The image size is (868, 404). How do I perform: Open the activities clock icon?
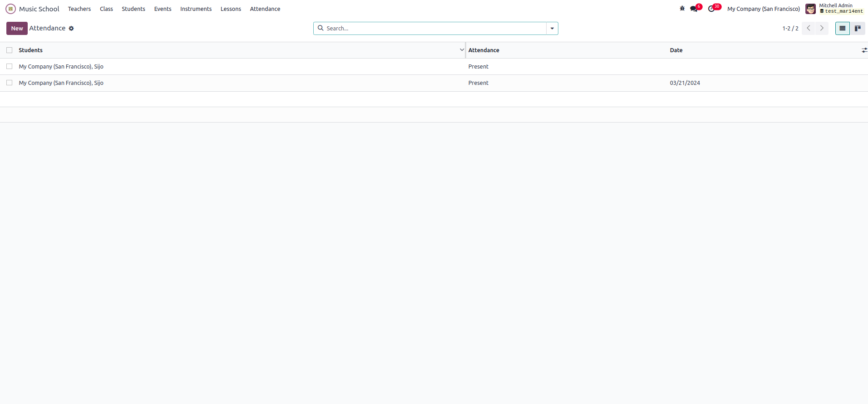pos(712,9)
